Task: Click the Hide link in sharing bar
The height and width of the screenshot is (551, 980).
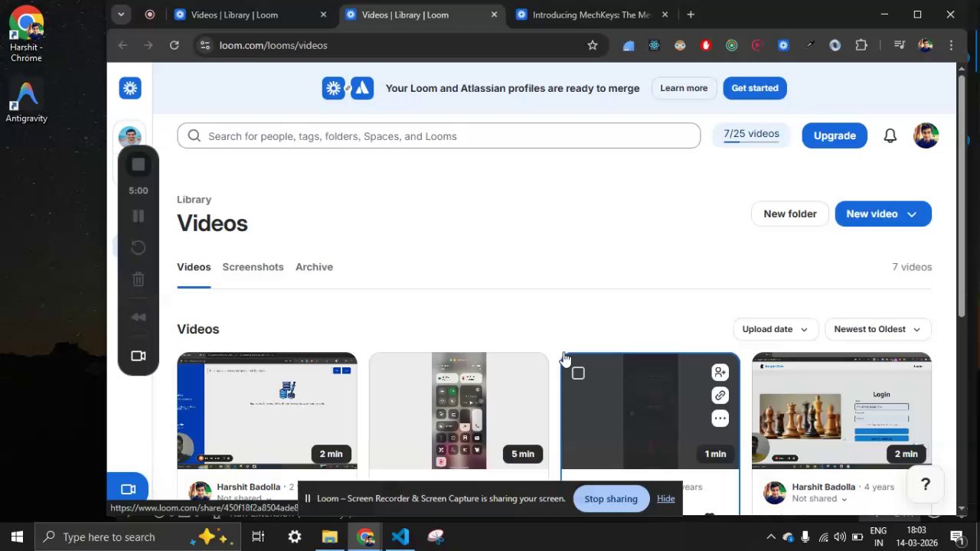Action: [x=665, y=499]
